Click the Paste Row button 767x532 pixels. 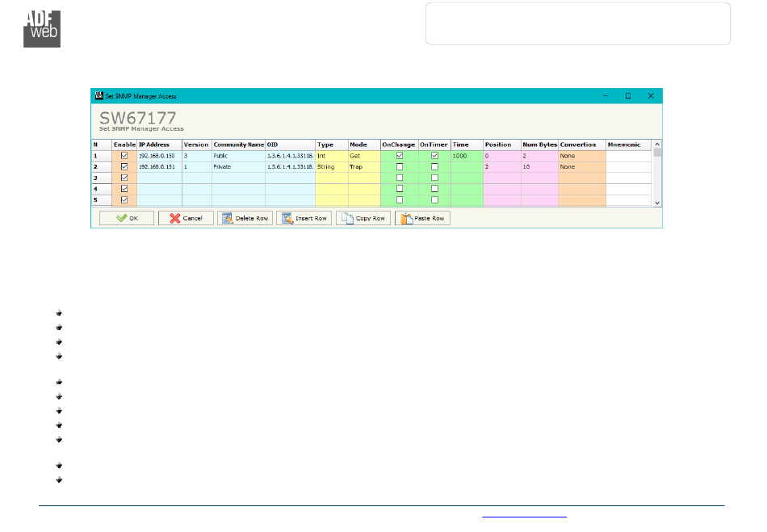click(422, 219)
